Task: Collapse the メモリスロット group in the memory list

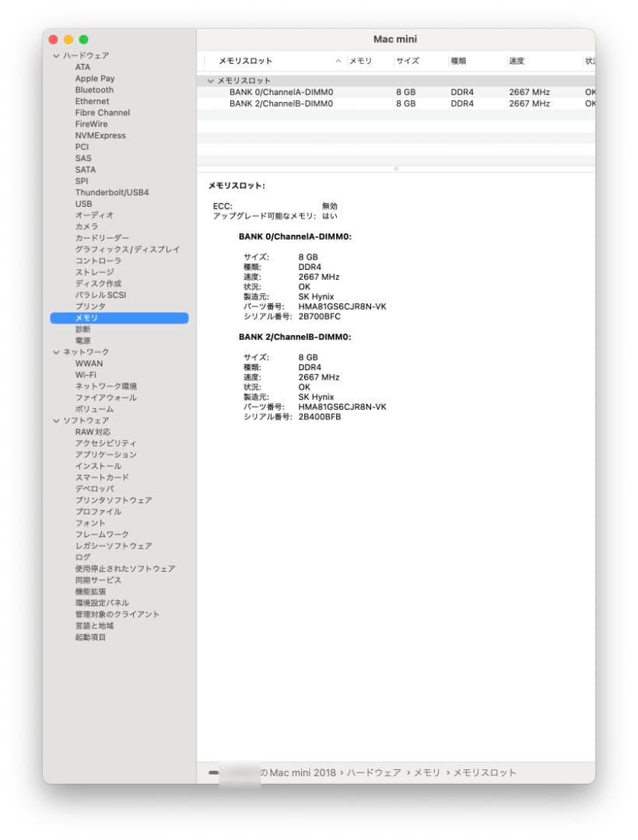Action: (210, 80)
